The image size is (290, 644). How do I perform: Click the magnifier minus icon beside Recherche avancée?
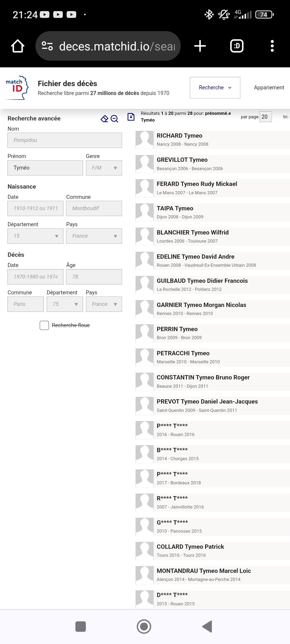(114, 119)
